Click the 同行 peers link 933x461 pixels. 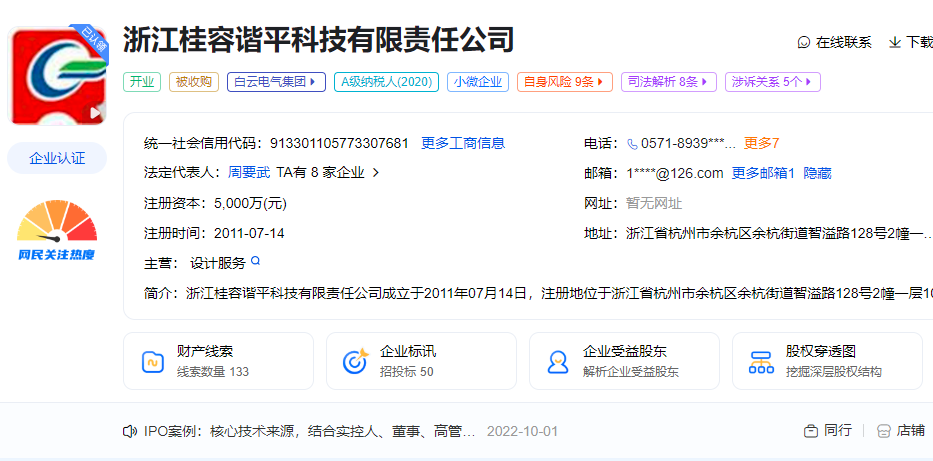pyautogui.click(x=837, y=431)
